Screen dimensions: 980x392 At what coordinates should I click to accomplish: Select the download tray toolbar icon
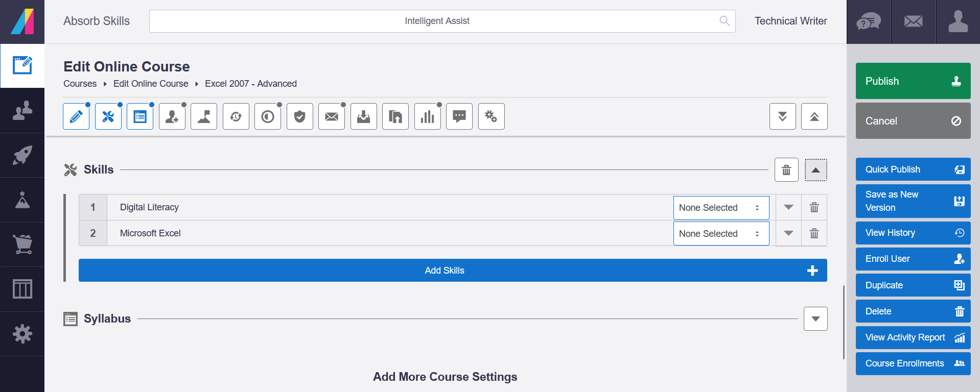click(x=364, y=116)
